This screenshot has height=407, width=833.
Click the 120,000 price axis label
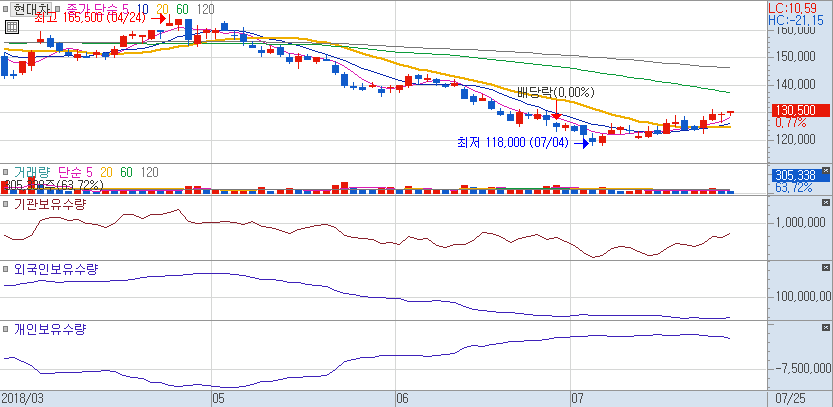(x=795, y=139)
